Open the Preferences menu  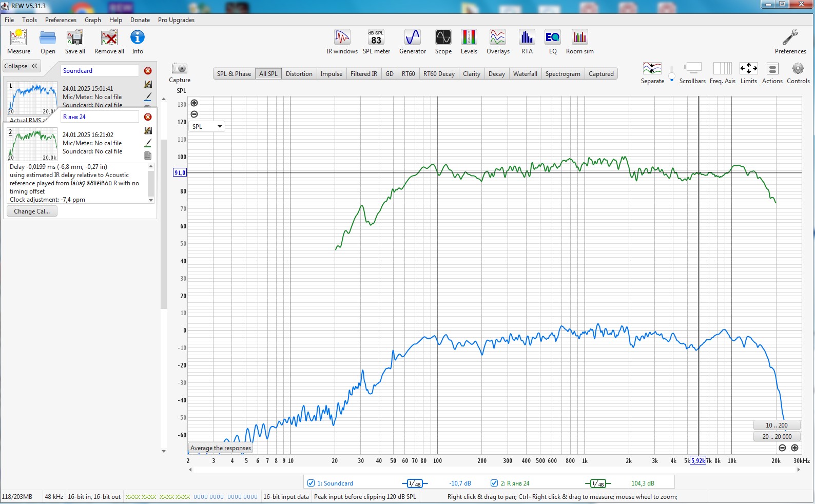61,20
